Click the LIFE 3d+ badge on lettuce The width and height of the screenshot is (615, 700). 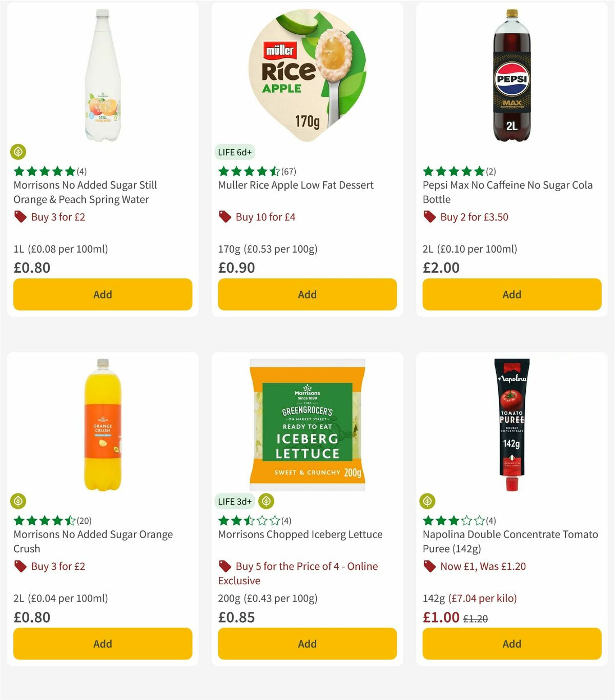235,502
